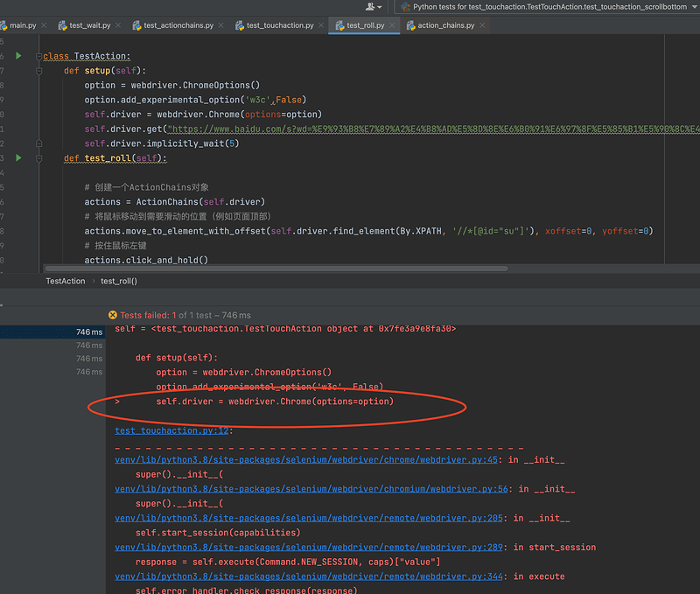Close the action_chains.py tab
Viewport: 700px width, 594px height.
click(482, 25)
